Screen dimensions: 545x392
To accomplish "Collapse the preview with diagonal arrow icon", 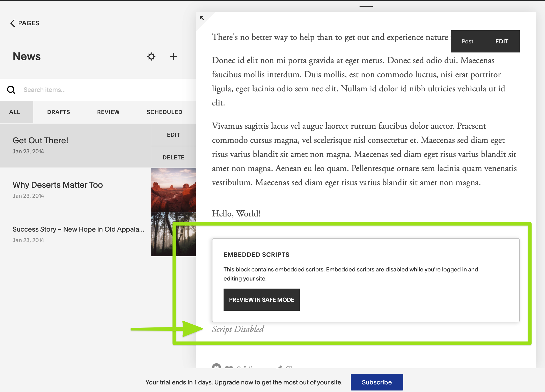I will (202, 18).
